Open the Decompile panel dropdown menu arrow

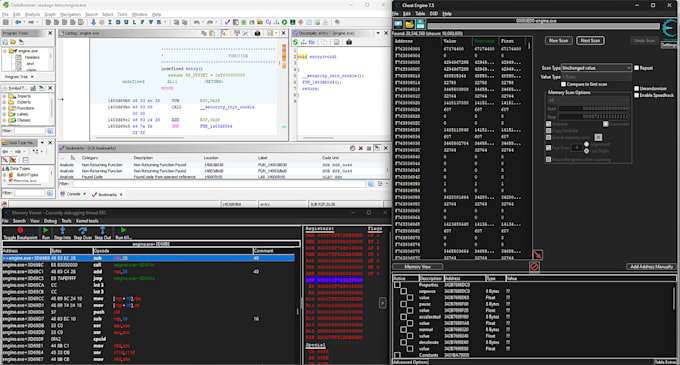tap(378, 33)
